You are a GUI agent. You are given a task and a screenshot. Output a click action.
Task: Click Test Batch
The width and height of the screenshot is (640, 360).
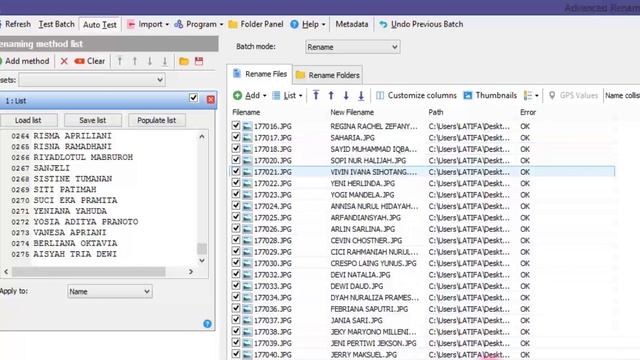[56, 24]
